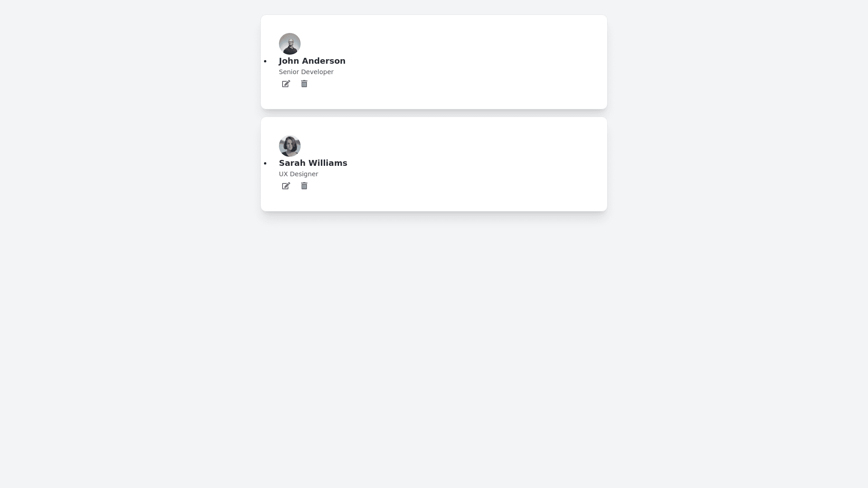
Task: Click the Senior Developer role text
Action: click(306, 72)
